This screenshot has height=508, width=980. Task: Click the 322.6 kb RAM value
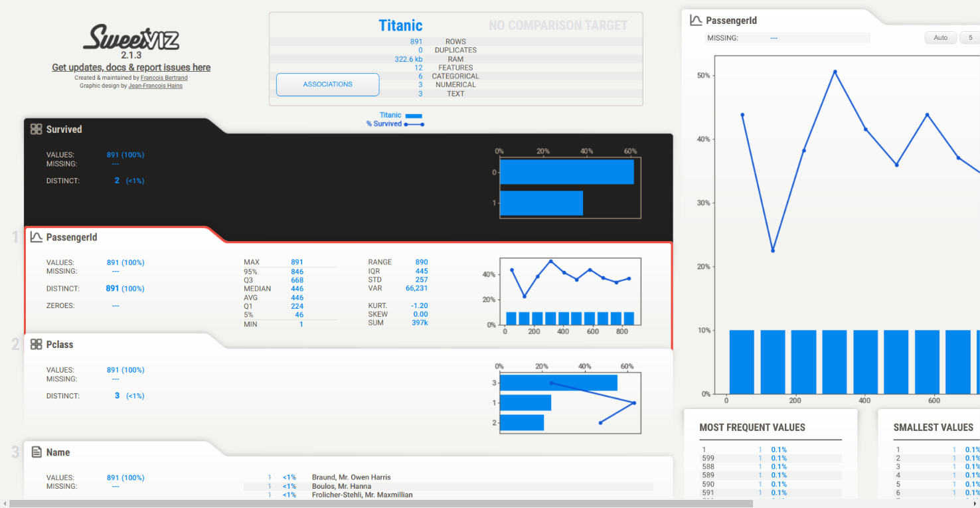408,59
